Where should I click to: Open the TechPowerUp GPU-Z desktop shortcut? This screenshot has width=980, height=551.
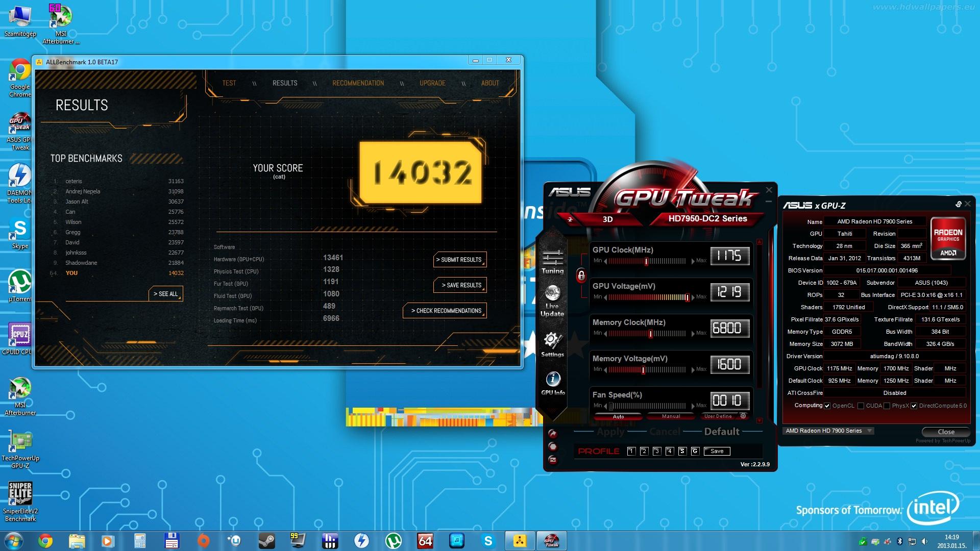[x=20, y=449]
